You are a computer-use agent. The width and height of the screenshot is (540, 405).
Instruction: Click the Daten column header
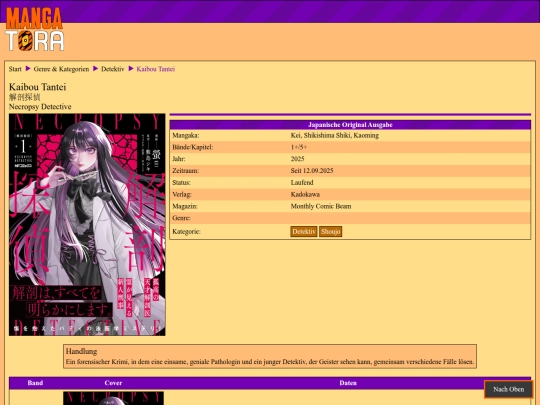(348, 383)
